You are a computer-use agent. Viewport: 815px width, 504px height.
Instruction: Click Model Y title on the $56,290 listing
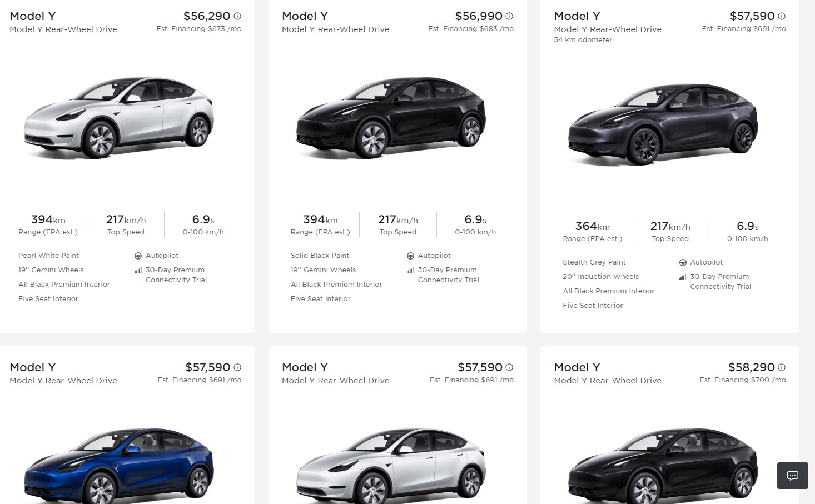pyautogui.click(x=33, y=16)
